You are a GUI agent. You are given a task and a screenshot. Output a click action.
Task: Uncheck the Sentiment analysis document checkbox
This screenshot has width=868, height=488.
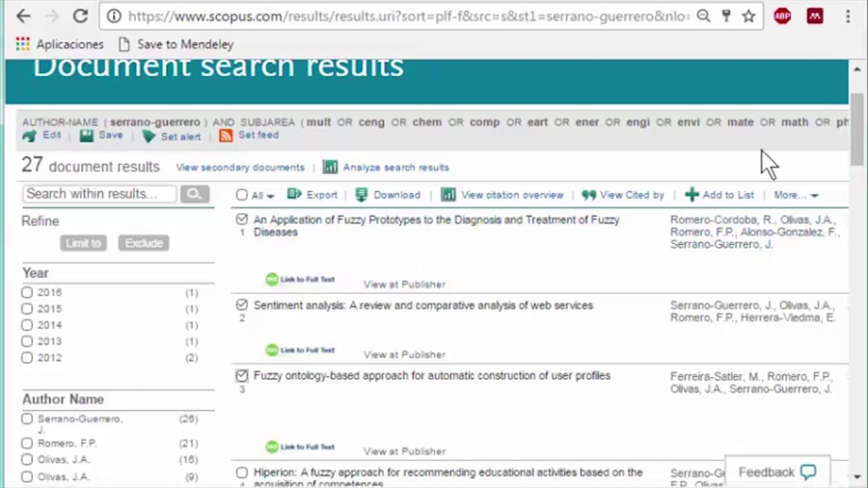242,305
